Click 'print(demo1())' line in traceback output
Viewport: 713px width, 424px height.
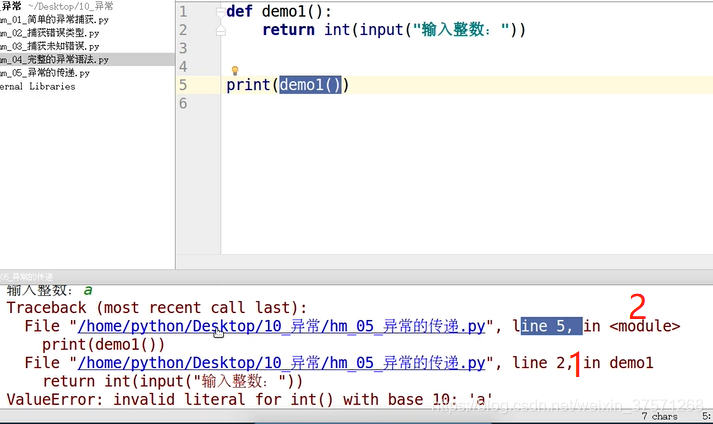click(x=104, y=345)
